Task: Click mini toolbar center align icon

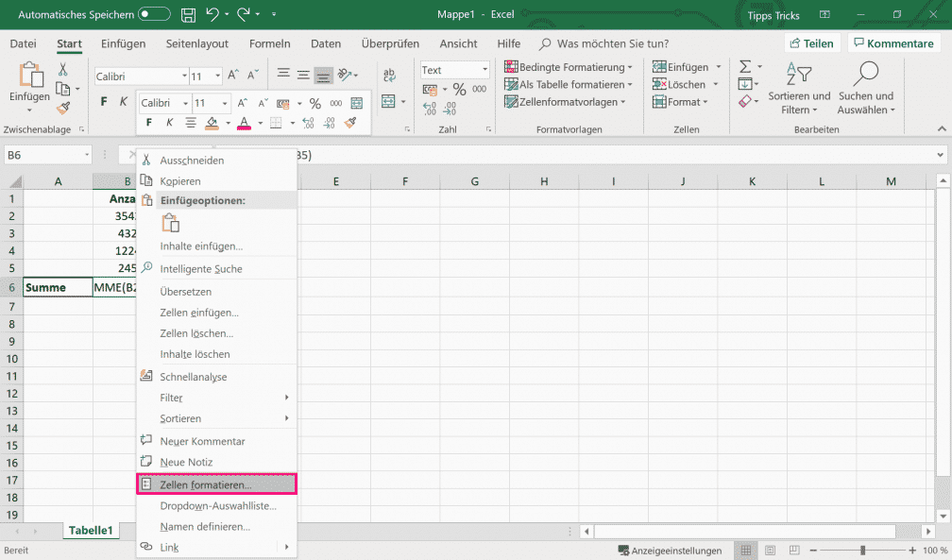Action: (x=191, y=123)
